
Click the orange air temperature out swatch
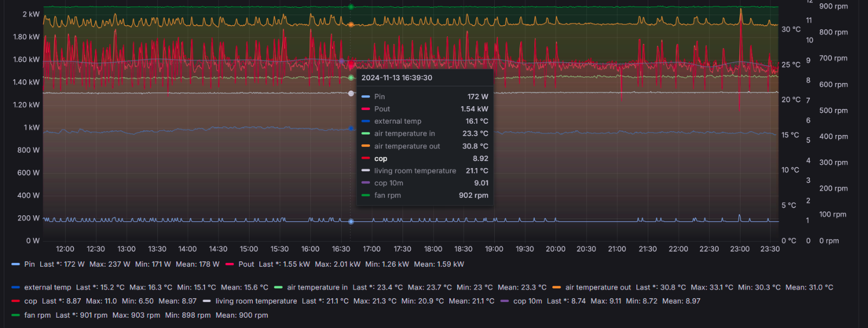(557, 287)
